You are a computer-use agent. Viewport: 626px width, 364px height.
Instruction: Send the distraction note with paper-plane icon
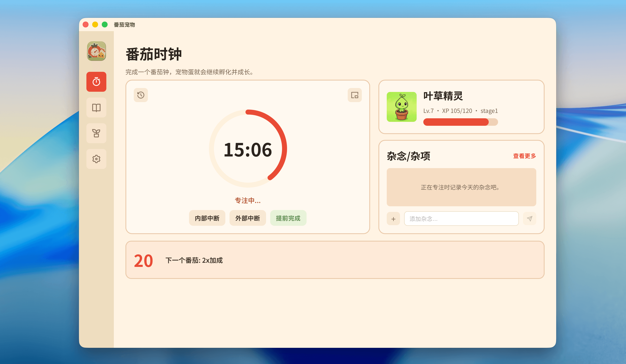pos(529,219)
